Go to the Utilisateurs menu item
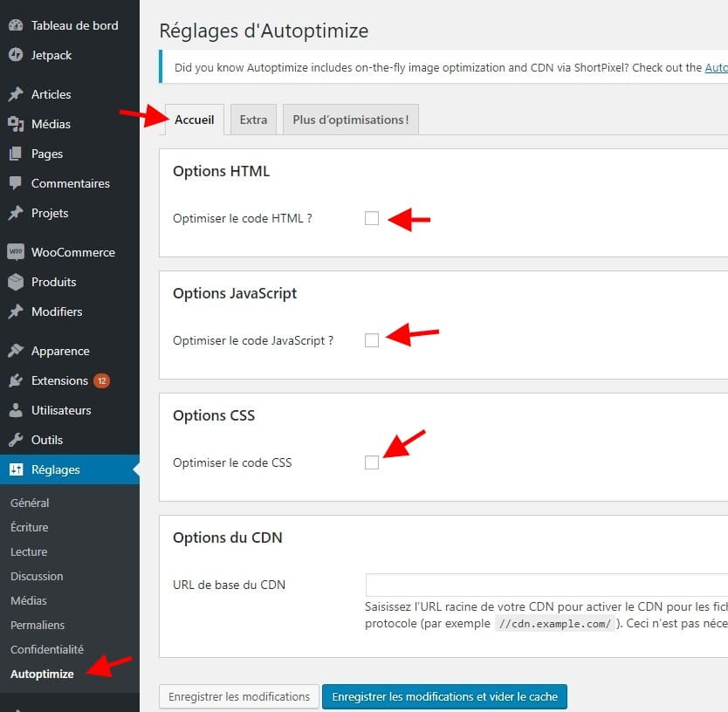This screenshot has height=712, width=728. pos(61,410)
